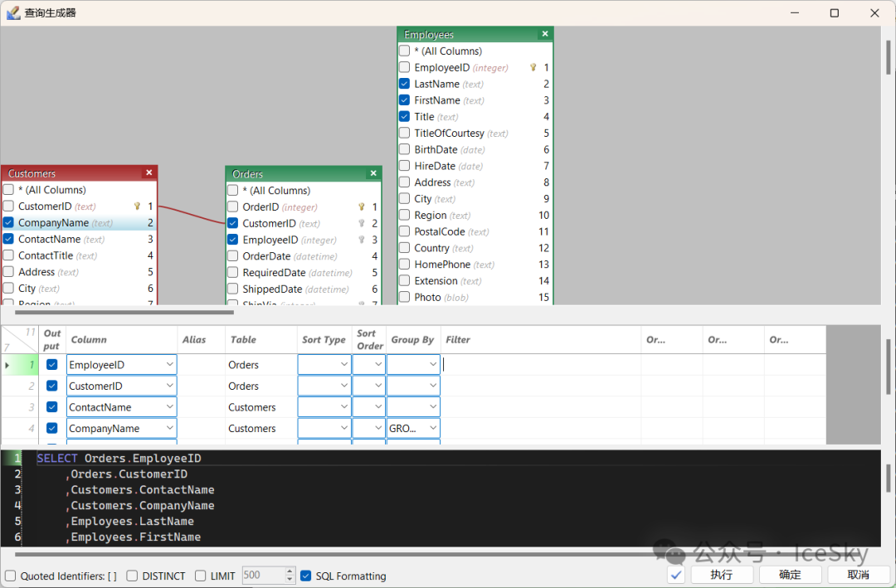Open the Column dropdown showing EmployeeID
Screen dimensions: 896x588
169,365
